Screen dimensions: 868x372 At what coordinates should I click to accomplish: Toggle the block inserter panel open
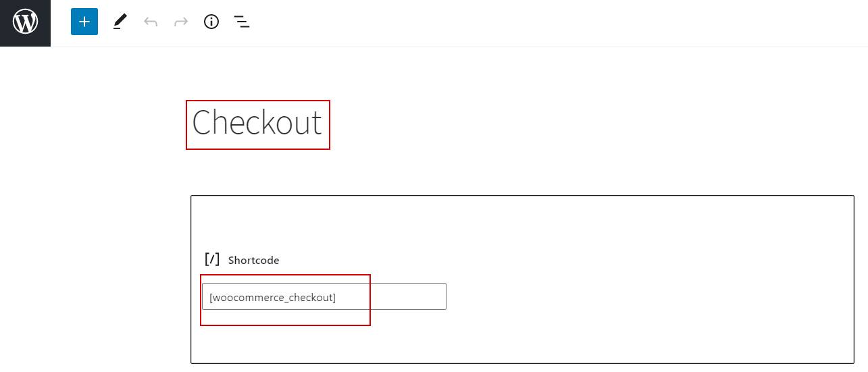(84, 22)
